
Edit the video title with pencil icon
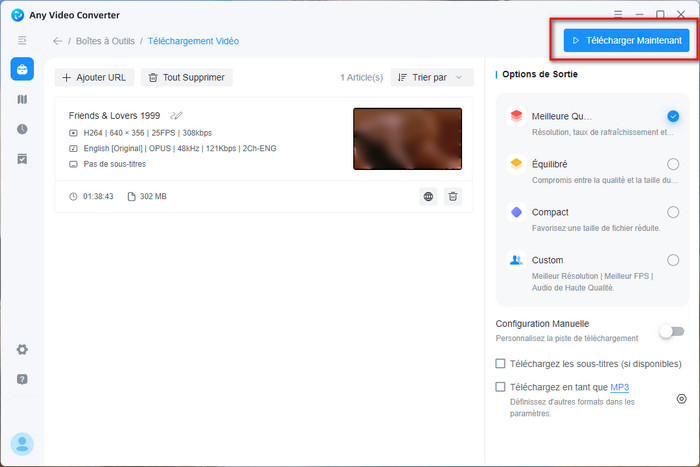coord(177,116)
